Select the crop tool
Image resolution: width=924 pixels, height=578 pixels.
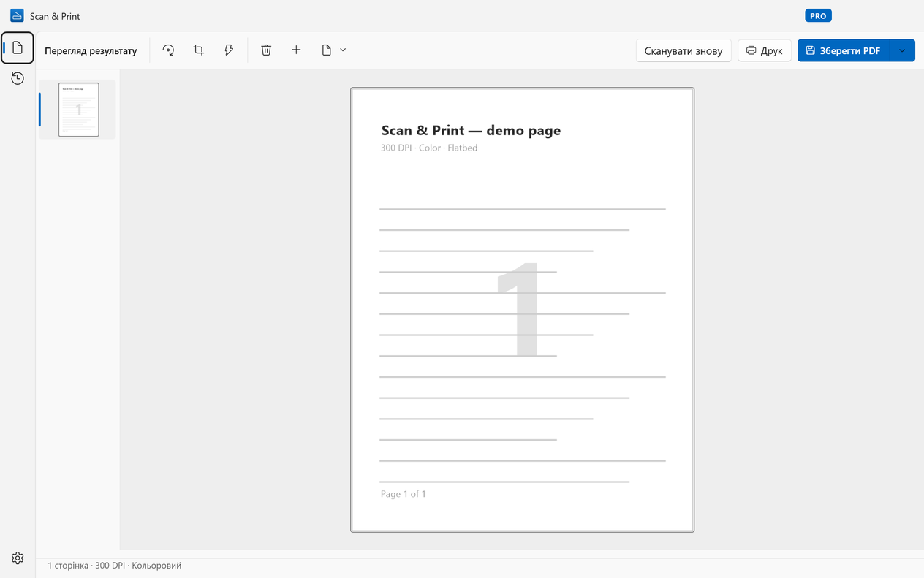tap(199, 50)
